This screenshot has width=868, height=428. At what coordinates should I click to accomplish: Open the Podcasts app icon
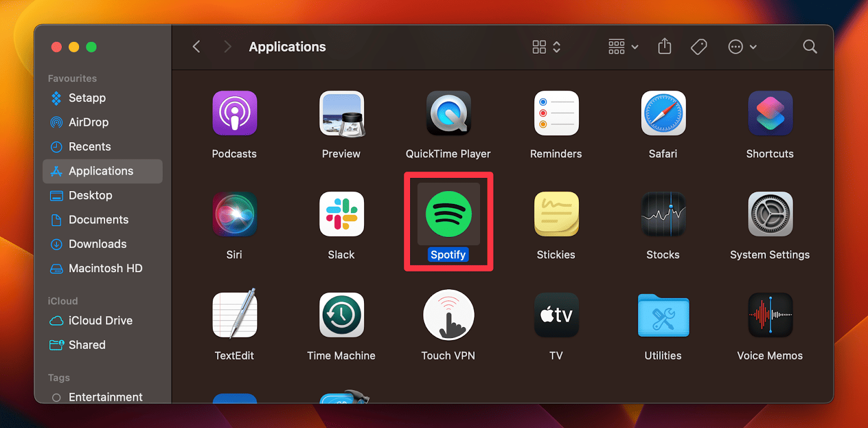click(234, 113)
